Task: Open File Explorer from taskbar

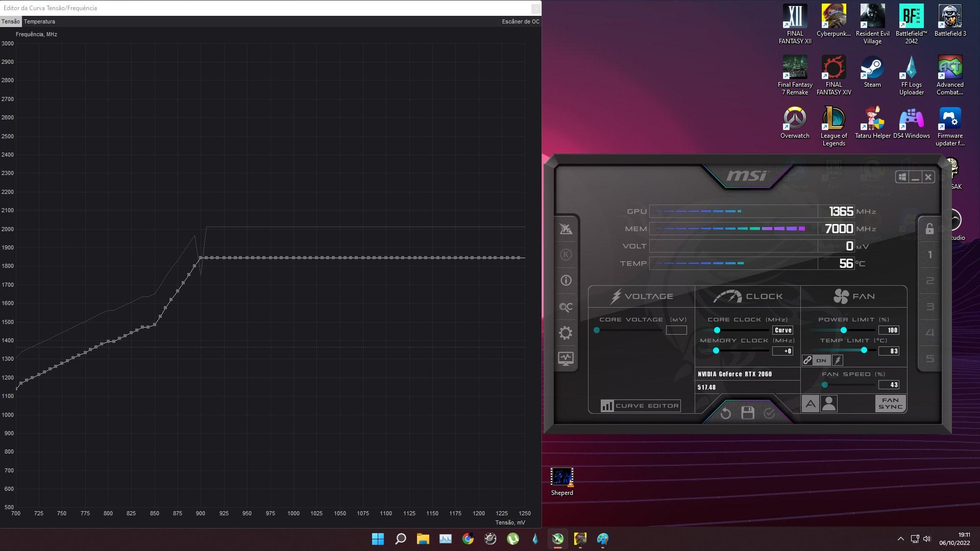Action: pyautogui.click(x=423, y=539)
